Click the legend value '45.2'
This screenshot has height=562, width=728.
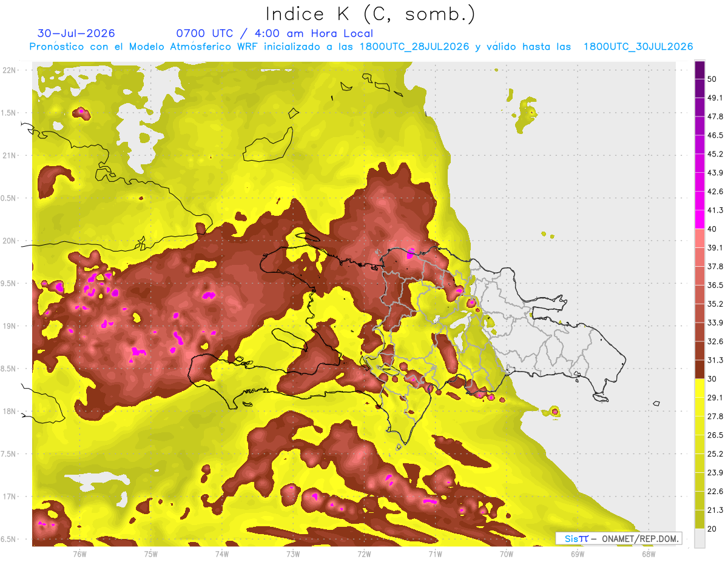(715, 154)
